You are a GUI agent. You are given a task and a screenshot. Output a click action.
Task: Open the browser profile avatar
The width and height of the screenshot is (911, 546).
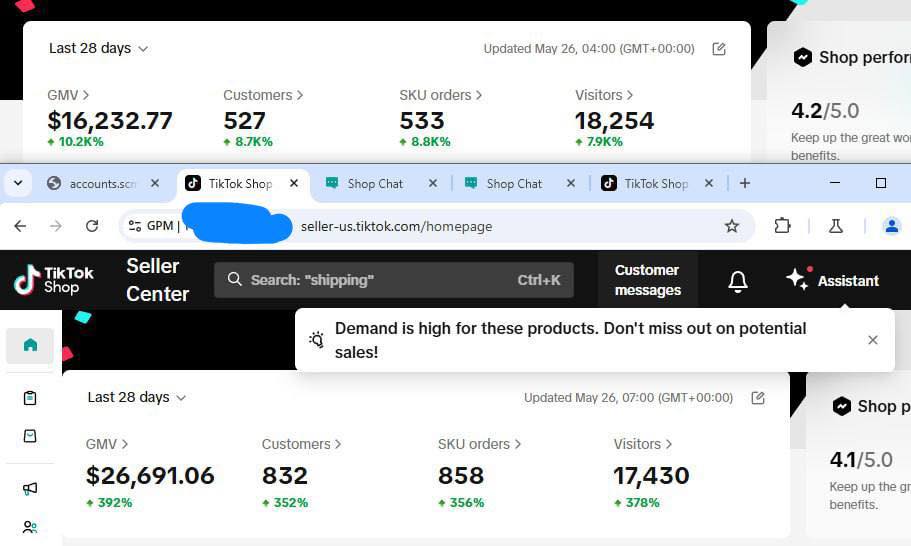click(892, 226)
